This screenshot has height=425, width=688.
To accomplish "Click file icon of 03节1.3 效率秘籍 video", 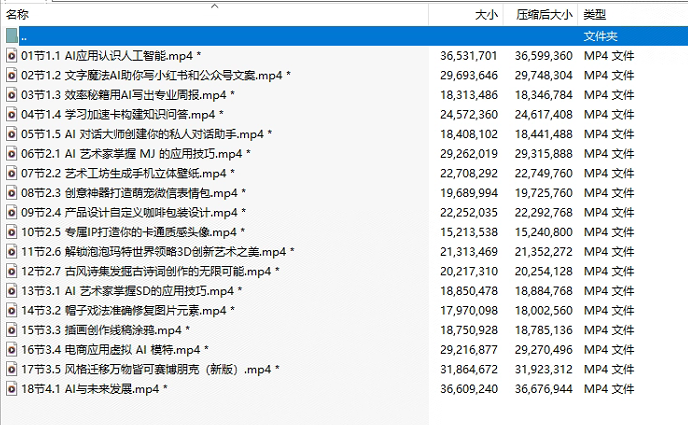I will (11, 95).
